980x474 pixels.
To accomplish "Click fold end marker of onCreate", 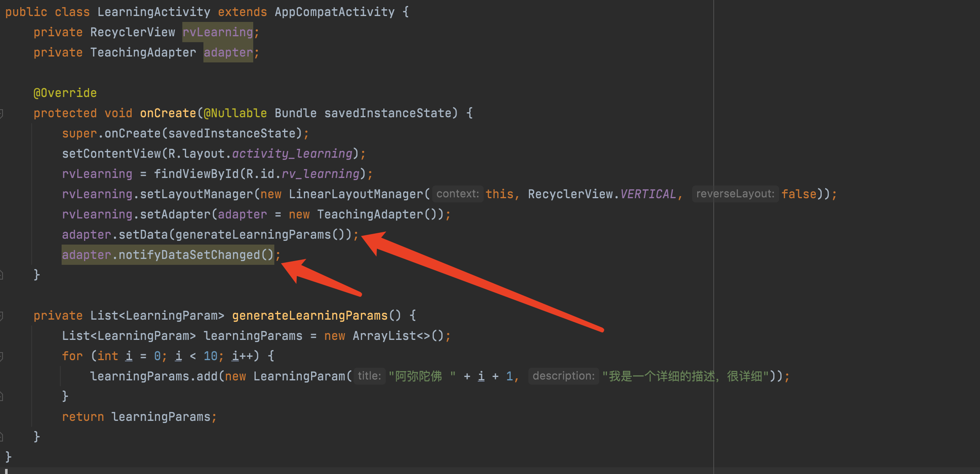I will pyautogui.click(x=2, y=275).
